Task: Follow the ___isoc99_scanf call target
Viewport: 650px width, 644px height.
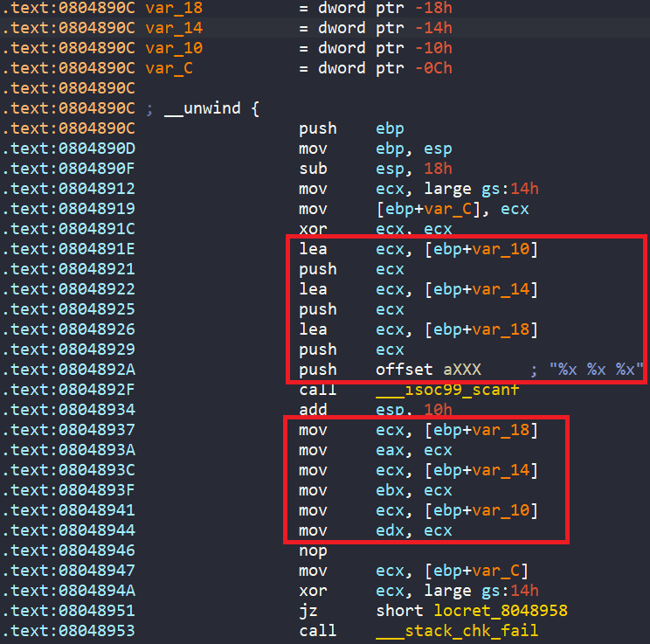Action: tap(447, 390)
